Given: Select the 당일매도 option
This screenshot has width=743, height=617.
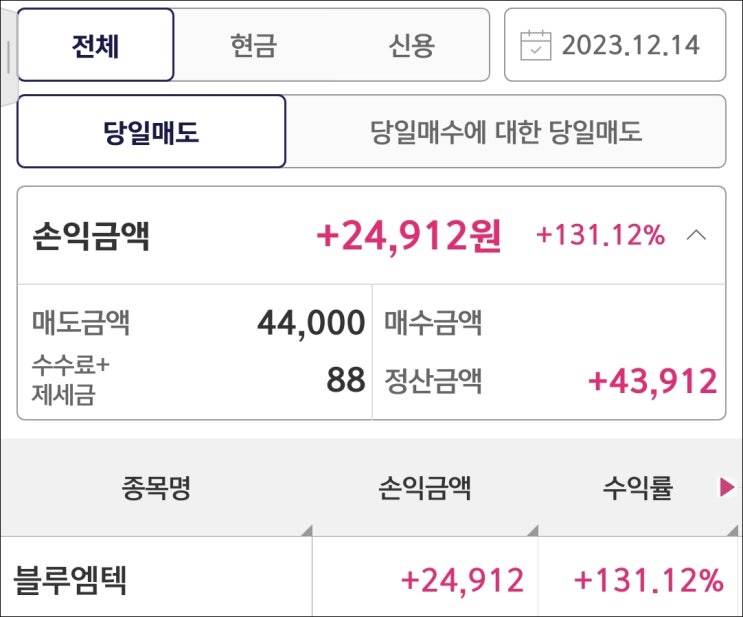Looking at the screenshot, I should (x=152, y=131).
